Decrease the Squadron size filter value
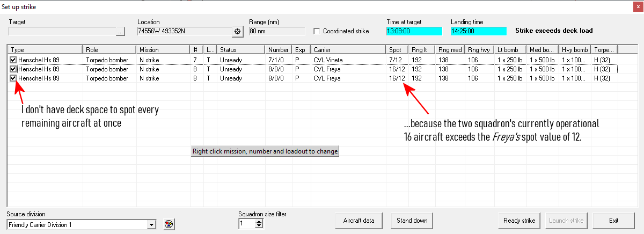The image size is (644, 234). click(259, 226)
